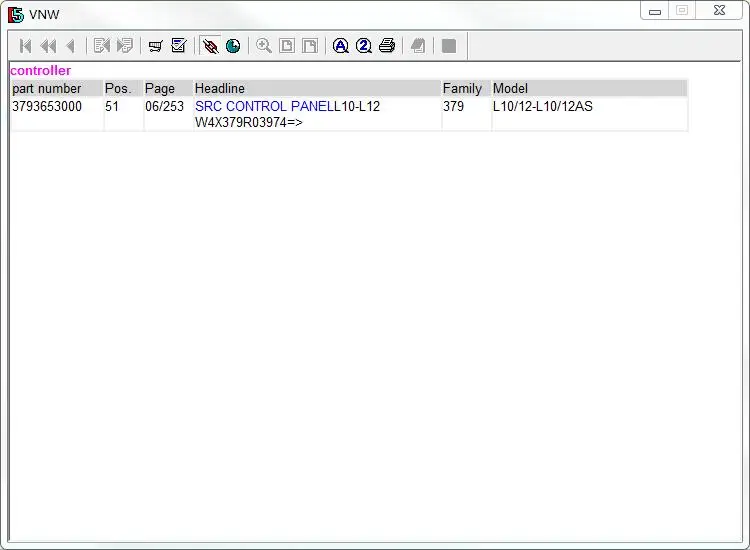This screenshot has height=550, width=750.
Task: Click model text L10/12-L10/12AS
Action: coord(542,106)
